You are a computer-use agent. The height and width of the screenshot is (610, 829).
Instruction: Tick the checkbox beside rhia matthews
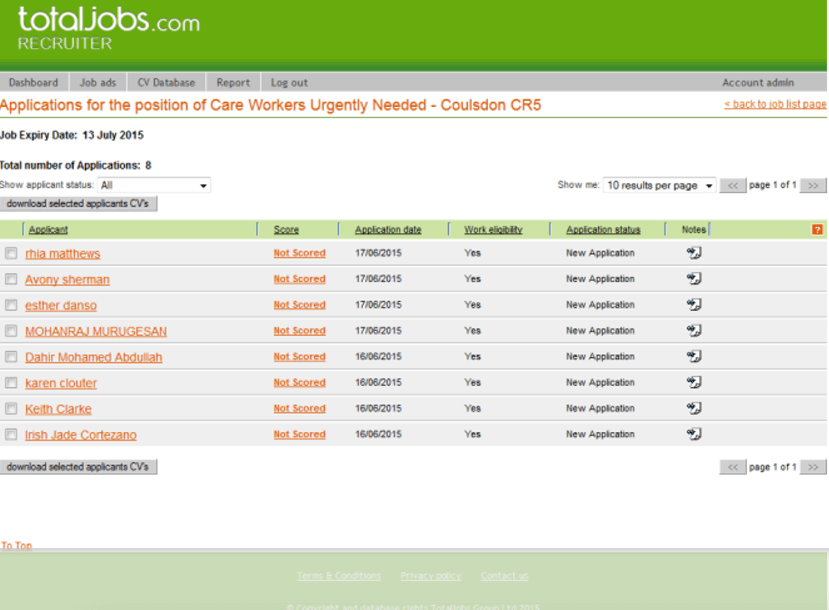(11, 254)
